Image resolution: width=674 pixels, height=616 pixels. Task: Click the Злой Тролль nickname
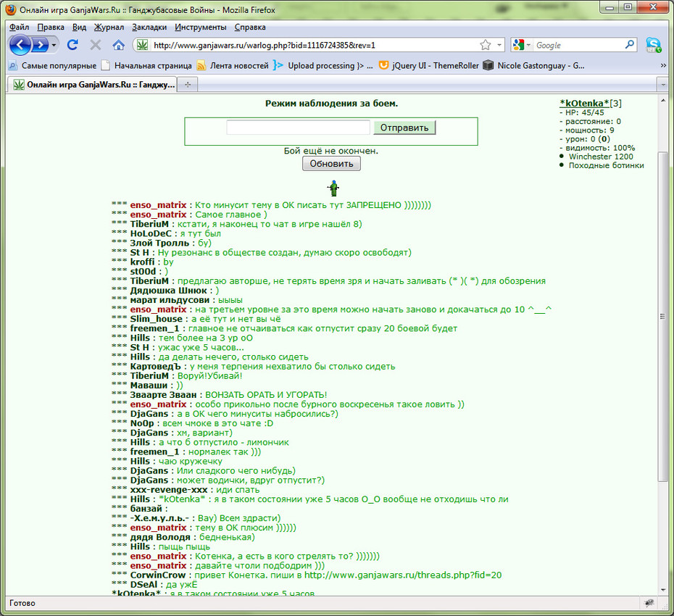[x=159, y=243]
